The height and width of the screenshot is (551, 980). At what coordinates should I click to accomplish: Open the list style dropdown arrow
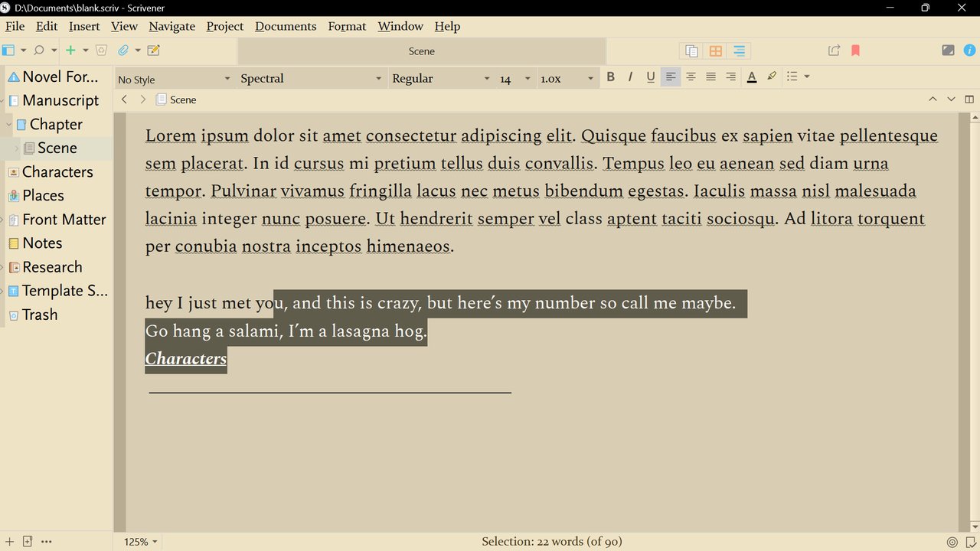(806, 77)
